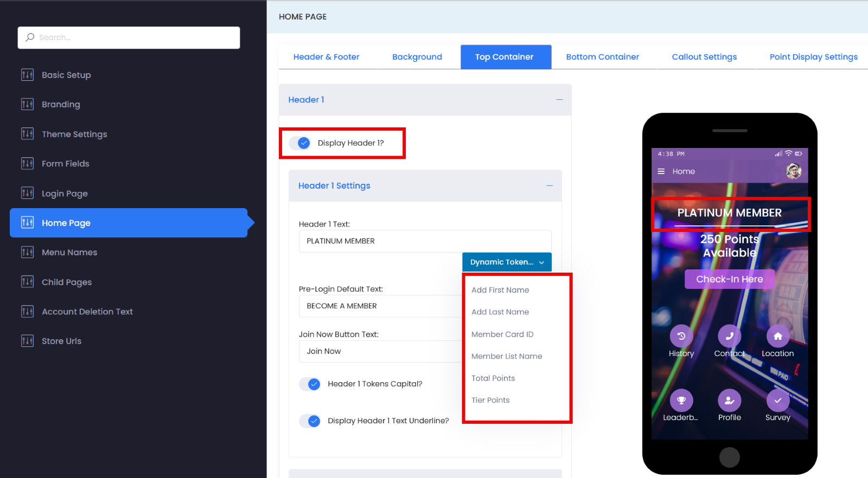Open the Dynamic Token dropdown
Screen dimensions: 868x478
(507, 262)
